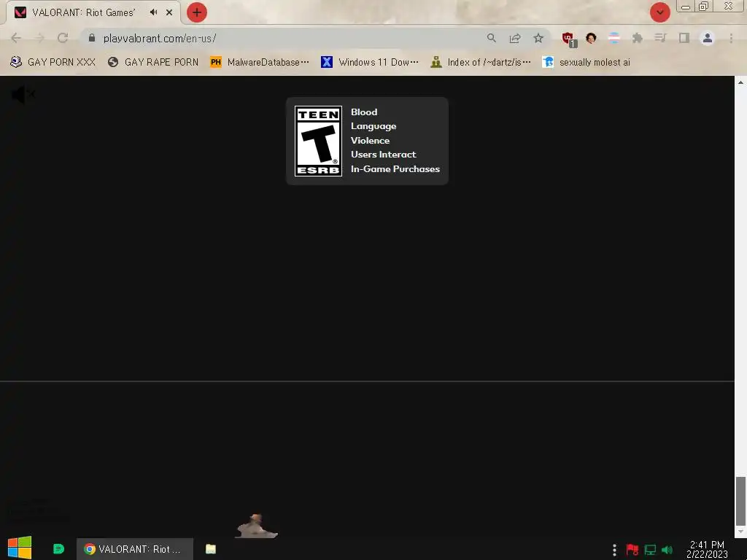The width and height of the screenshot is (747, 560).
Task: Open the Windows 11 Dow… bookmark
Action: 370,62
